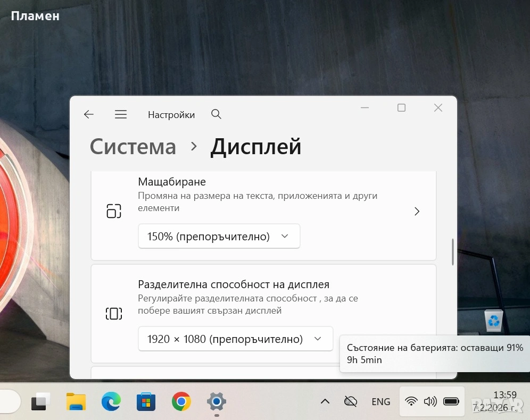Click the ENG input language indicator
Image resolution: width=530 pixels, height=420 pixels.
click(x=380, y=401)
